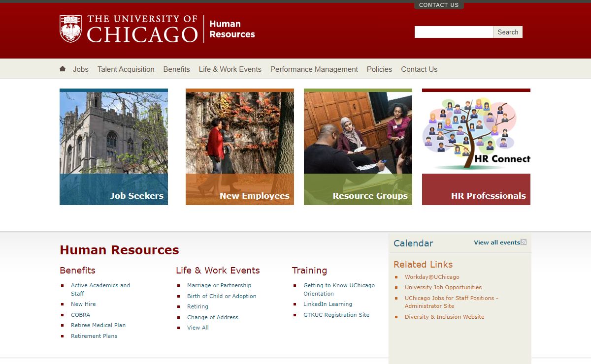This screenshot has width=591, height=364.
Task: Click View All under Life & Work Events
Action: click(198, 328)
